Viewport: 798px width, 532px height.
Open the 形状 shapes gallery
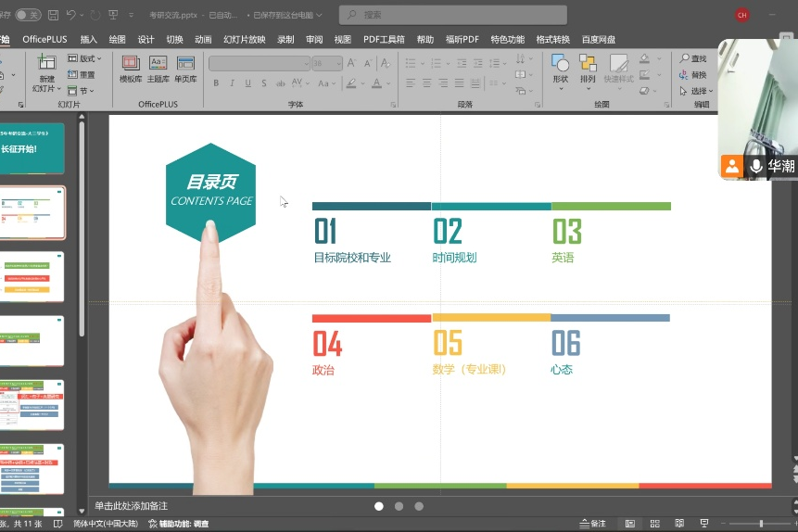point(560,69)
